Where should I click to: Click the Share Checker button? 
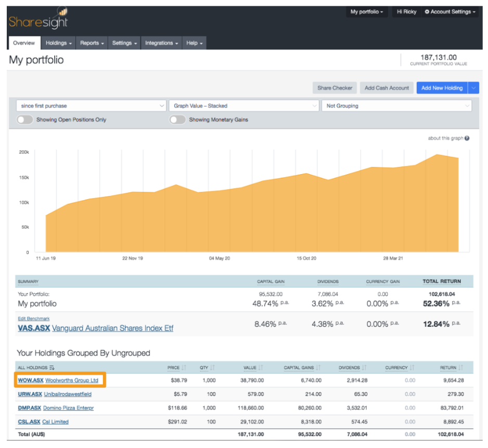click(335, 88)
